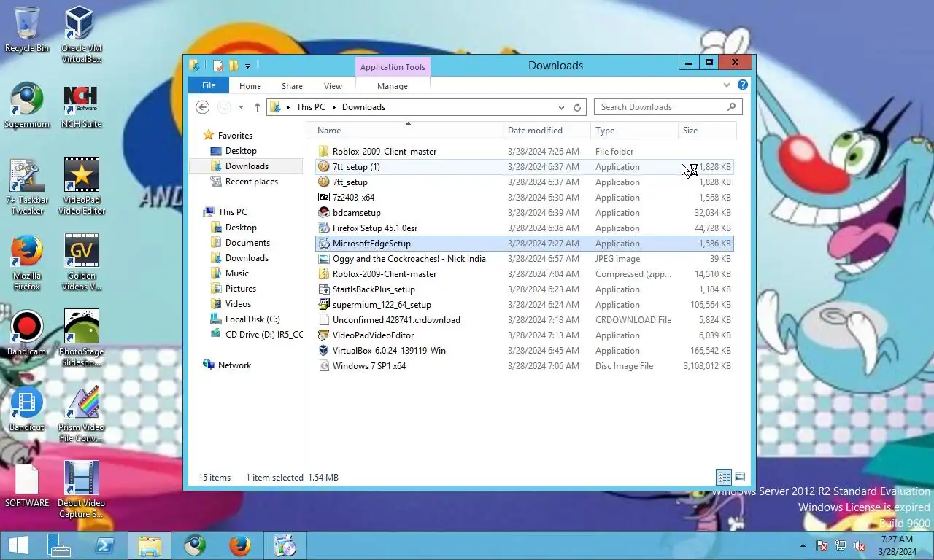
Task: Open Server Manager from the taskbar
Action: click(x=58, y=545)
